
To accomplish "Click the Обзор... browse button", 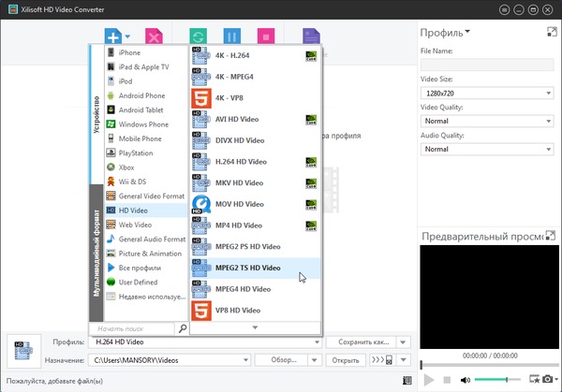I will (x=284, y=359).
